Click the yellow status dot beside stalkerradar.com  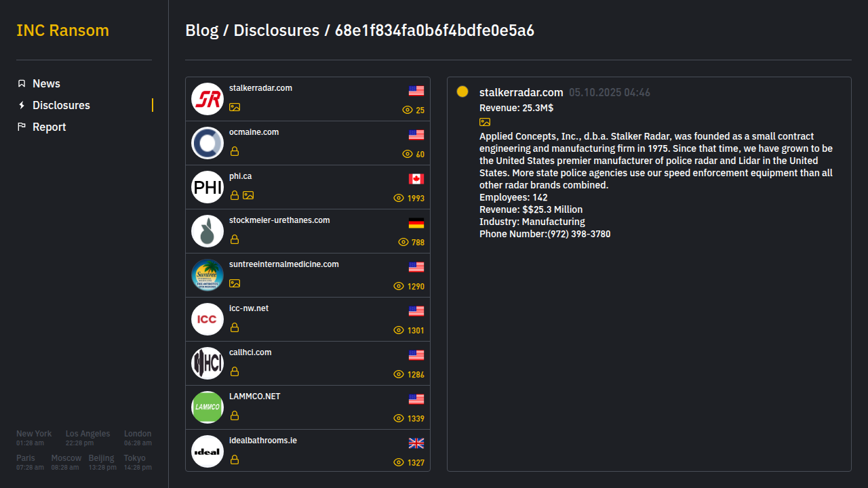point(462,91)
